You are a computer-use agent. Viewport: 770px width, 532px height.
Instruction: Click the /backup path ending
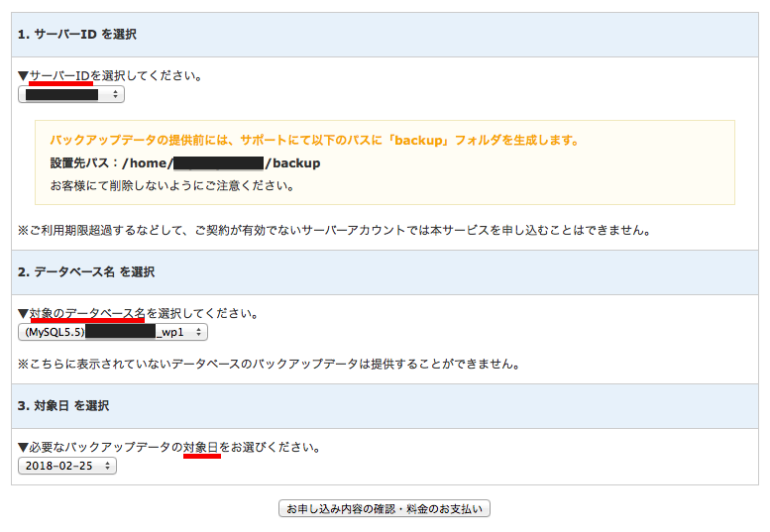pos(292,163)
